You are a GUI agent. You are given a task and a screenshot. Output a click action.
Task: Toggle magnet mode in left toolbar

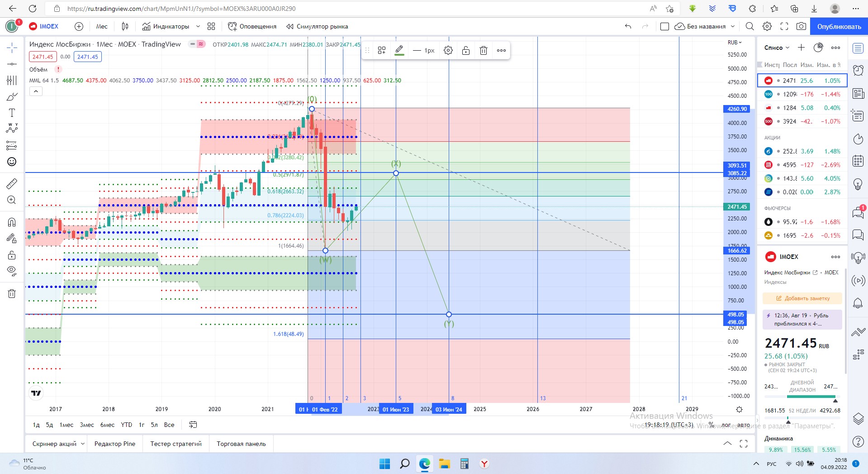click(12, 222)
